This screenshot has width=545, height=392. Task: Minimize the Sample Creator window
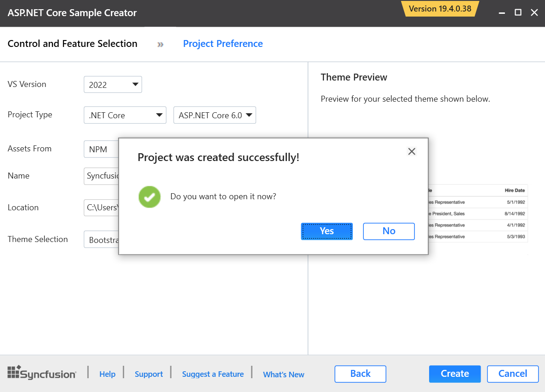point(502,12)
